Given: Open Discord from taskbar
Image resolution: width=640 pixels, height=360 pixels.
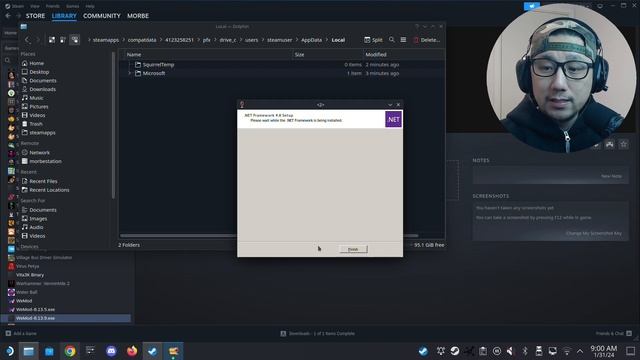Looking at the screenshot, I should [x=111, y=351].
